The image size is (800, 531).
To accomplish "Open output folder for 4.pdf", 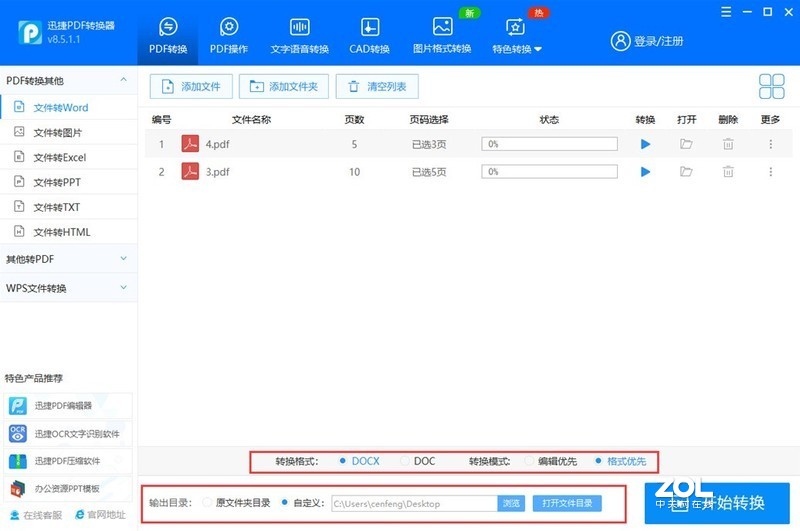I will point(686,144).
